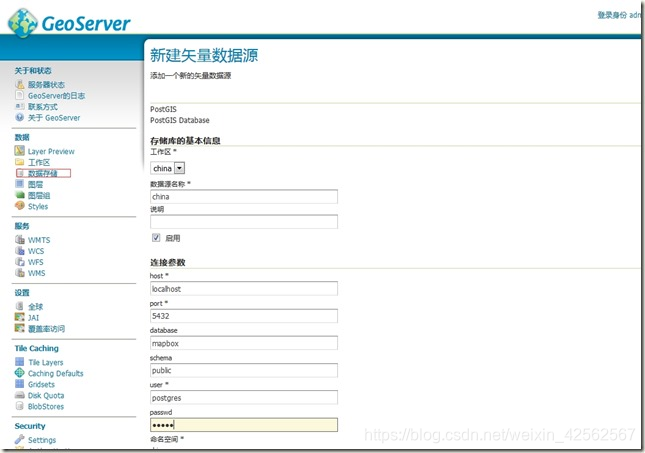This screenshot has width=645, height=453.
Task: Click the PostGIS Database description text
Action: (180, 120)
